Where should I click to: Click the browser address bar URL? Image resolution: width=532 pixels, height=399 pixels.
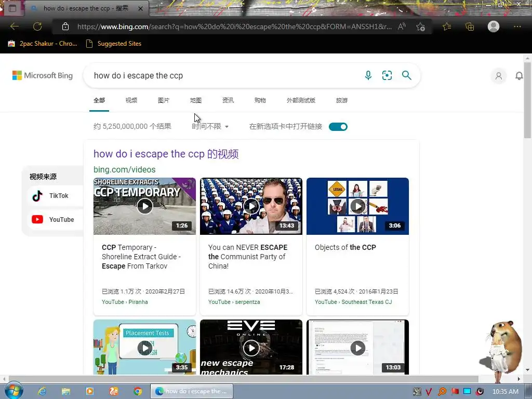tap(234, 26)
